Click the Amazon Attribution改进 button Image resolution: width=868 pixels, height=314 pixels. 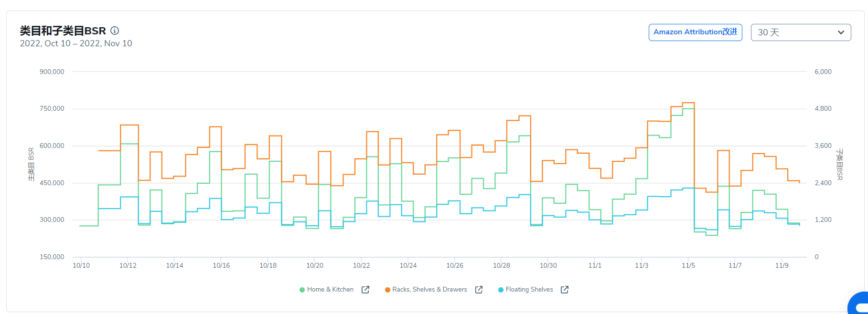click(x=695, y=32)
